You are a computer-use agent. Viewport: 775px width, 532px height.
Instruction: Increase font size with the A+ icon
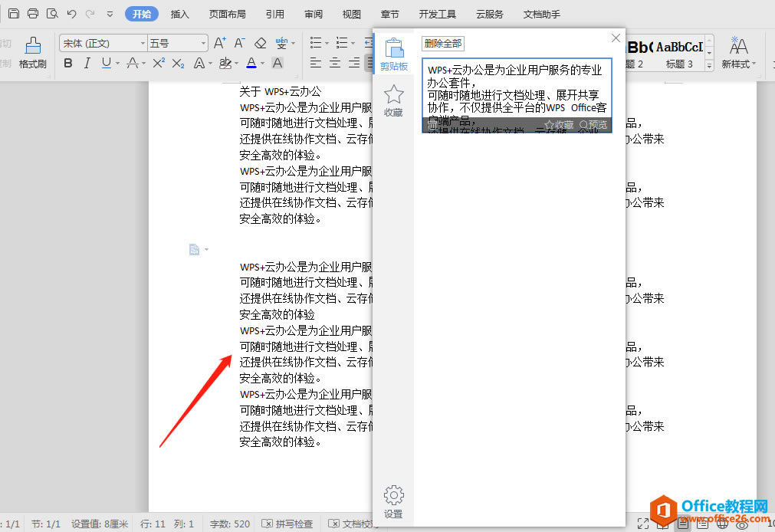[220, 43]
